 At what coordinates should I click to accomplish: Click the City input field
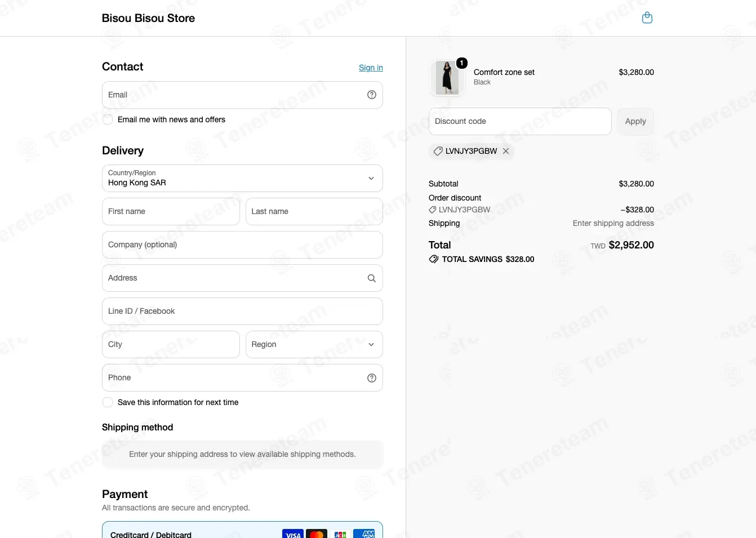click(x=171, y=345)
